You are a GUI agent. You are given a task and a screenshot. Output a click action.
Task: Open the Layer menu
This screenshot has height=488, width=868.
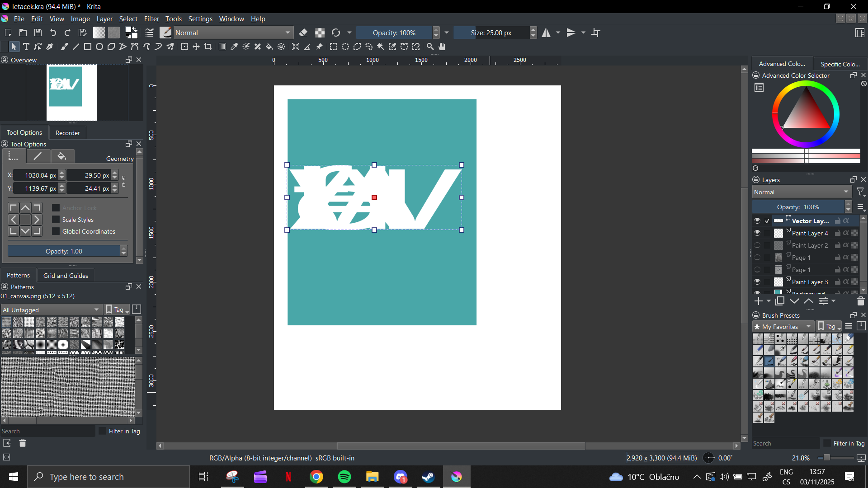(x=104, y=19)
